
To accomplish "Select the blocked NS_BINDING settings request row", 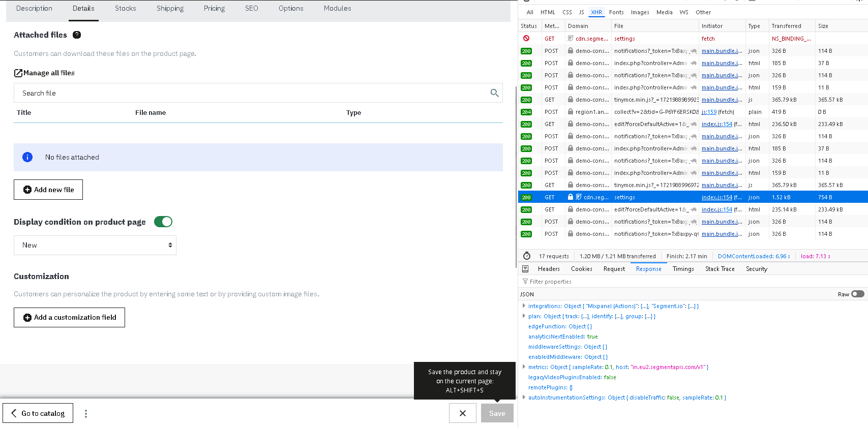I will tap(693, 39).
